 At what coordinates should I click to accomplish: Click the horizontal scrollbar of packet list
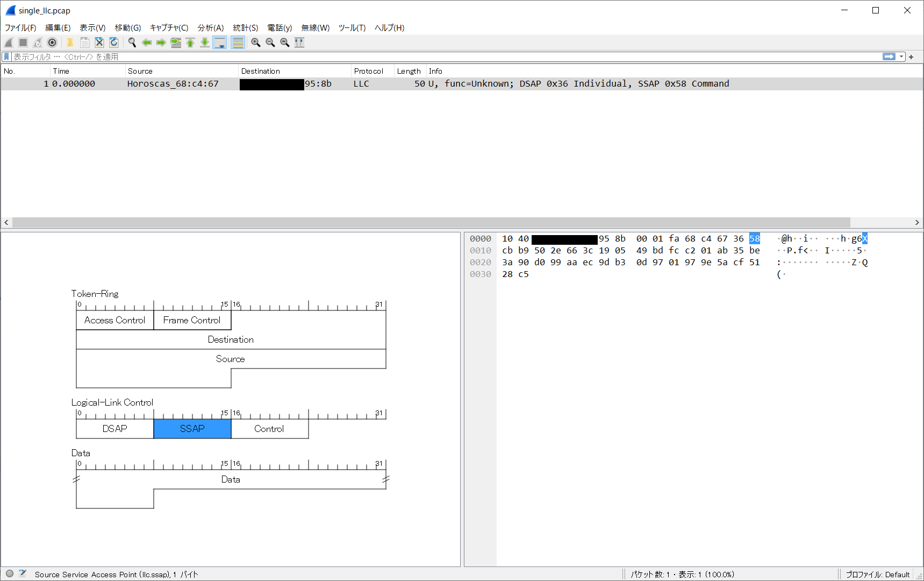coord(430,222)
